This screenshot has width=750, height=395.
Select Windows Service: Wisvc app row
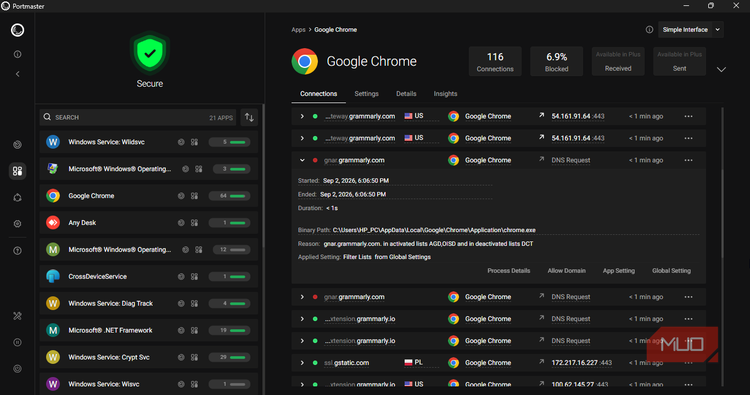point(149,384)
